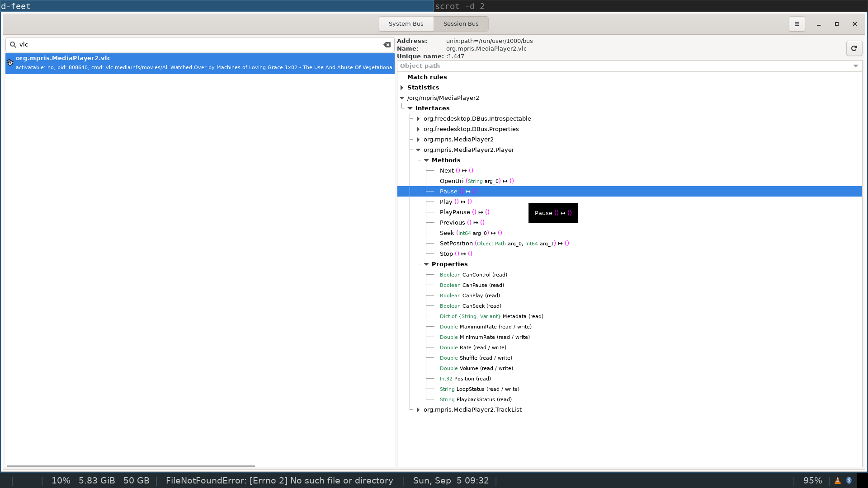Select the org.mpris.MediaPlayer2.vlc bus name
This screenshot has height=488, width=868.
(x=200, y=63)
